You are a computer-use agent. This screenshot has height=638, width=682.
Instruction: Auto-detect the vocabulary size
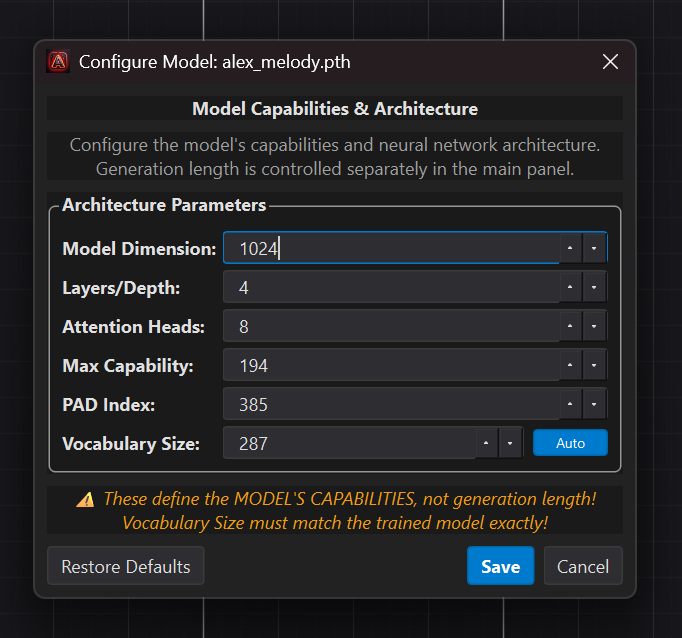coord(570,443)
